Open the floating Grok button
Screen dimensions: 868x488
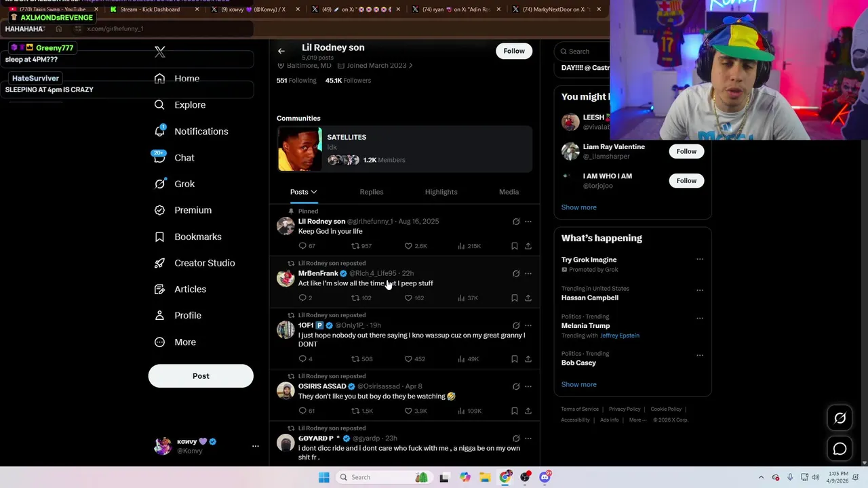coord(840,419)
